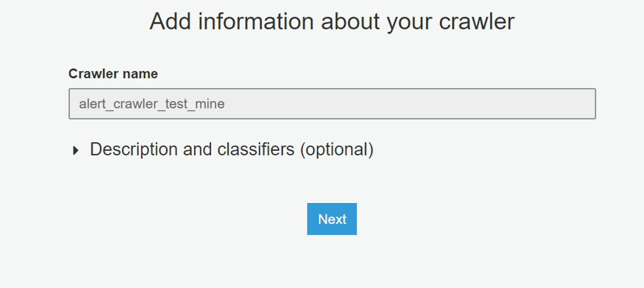Continue to the next step using Next
This screenshot has height=288, width=644.
332,219
